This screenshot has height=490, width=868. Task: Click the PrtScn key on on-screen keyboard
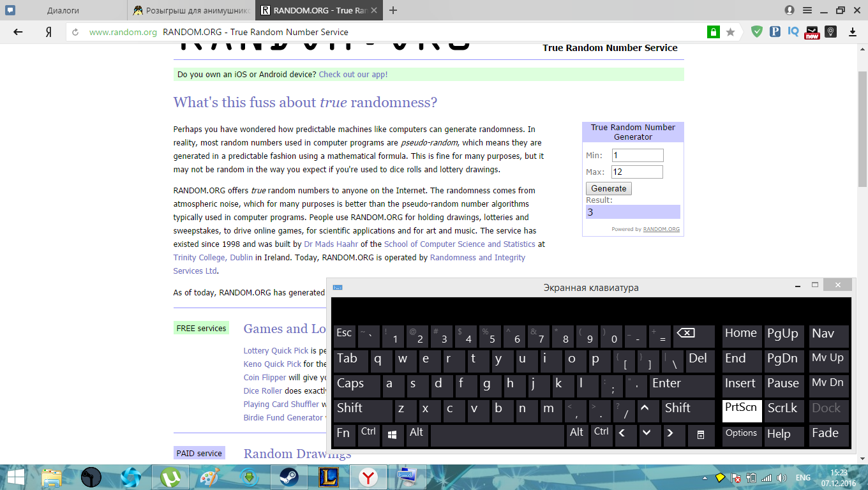pos(742,411)
